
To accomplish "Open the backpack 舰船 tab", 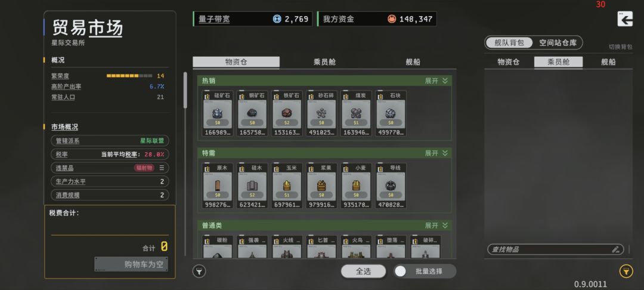I will click(608, 62).
